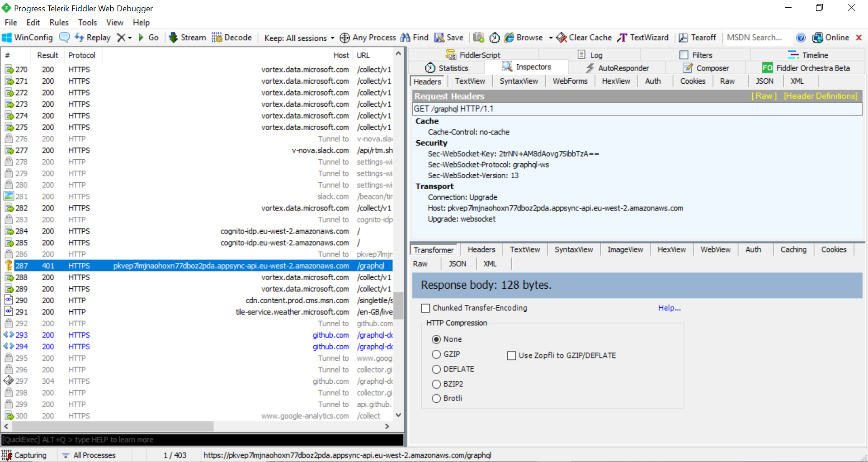Open the Header Definitions link
868x462 pixels.
click(821, 96)
